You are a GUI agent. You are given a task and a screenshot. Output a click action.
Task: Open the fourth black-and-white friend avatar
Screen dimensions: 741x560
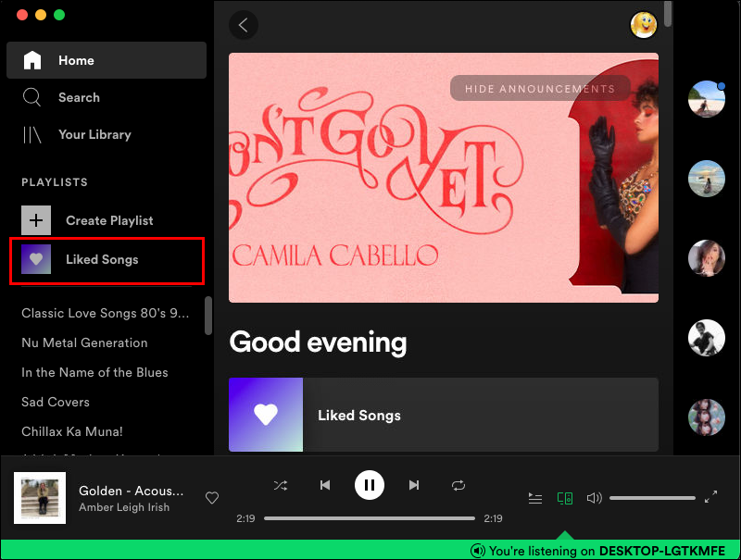[707, 338]
